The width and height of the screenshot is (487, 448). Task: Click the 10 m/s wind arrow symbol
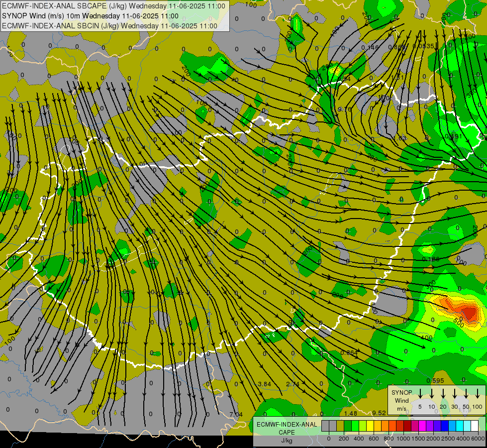click(431, 393)
